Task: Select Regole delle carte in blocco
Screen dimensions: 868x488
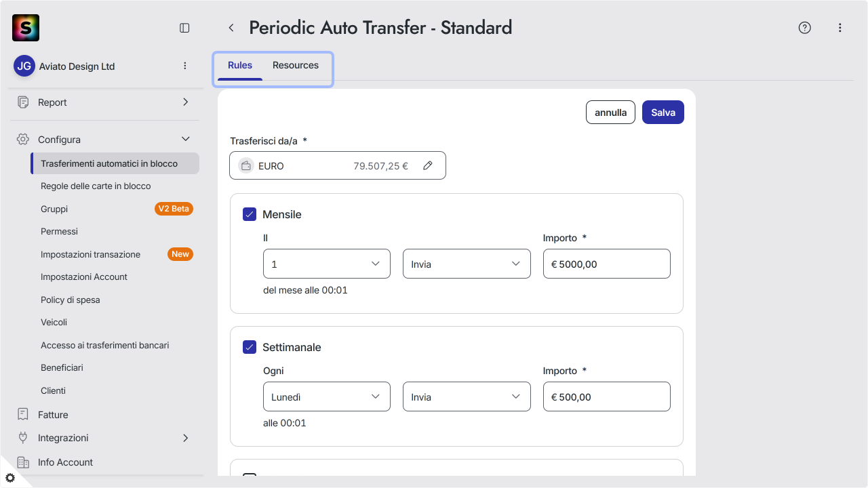Action: (x=96, y=186)
